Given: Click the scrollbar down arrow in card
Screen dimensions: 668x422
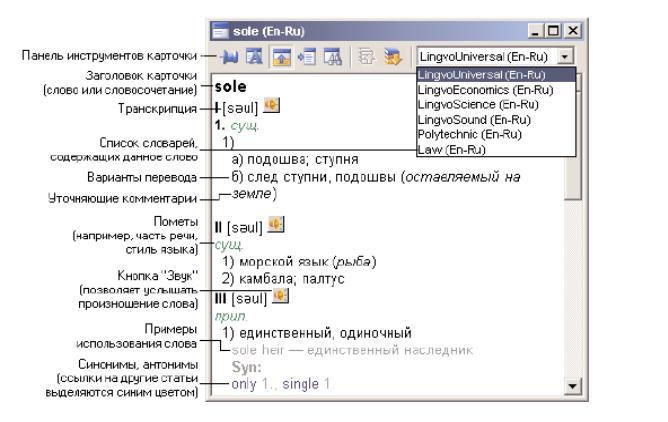Looking at the screenshot, I should pos(572,386).
